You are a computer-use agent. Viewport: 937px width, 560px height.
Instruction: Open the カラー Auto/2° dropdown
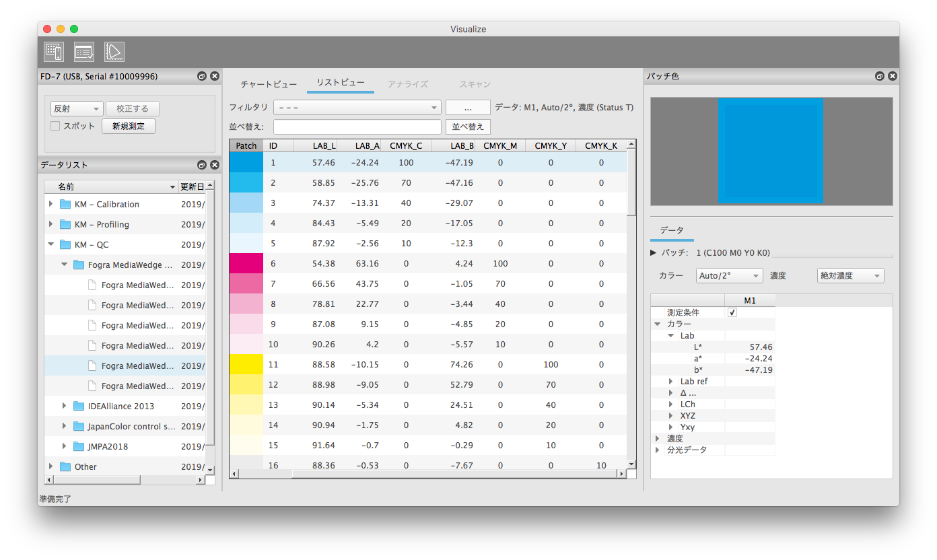[729, 276]
